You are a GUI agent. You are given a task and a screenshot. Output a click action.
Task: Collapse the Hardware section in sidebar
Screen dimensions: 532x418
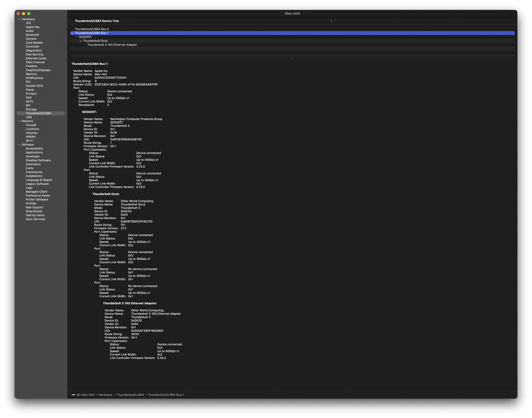(x=19, y=19)
